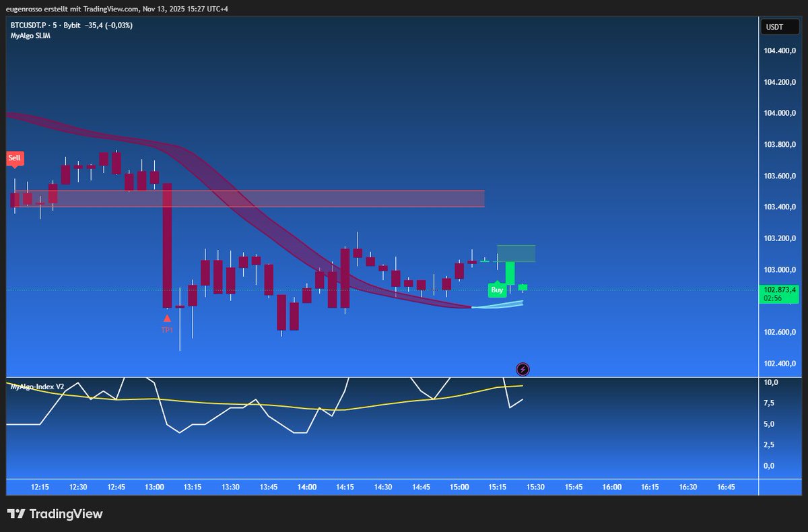Click the 16:15 time axis label

650,487
